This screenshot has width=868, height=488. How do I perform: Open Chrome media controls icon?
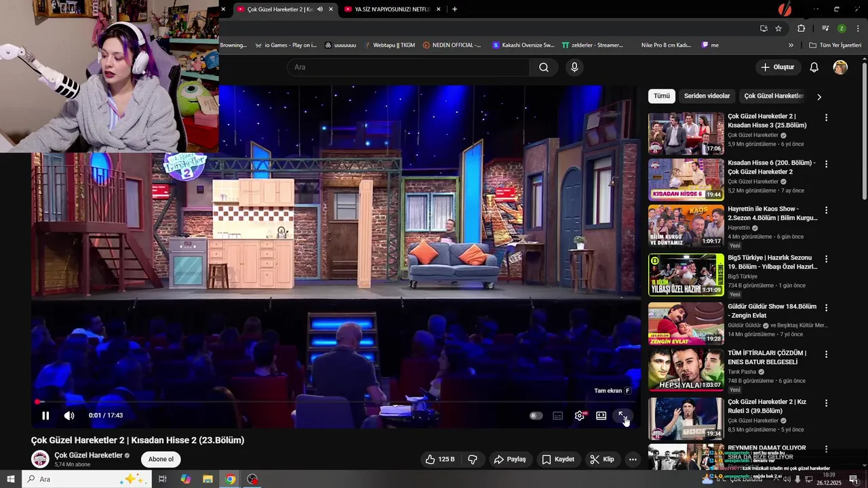(x=825, y=28)
